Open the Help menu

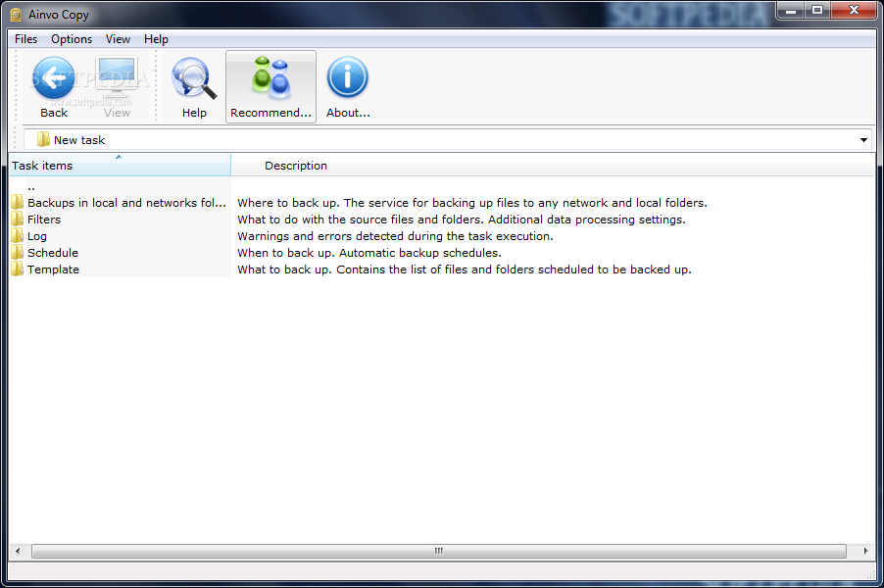click(x=156, y=39)
